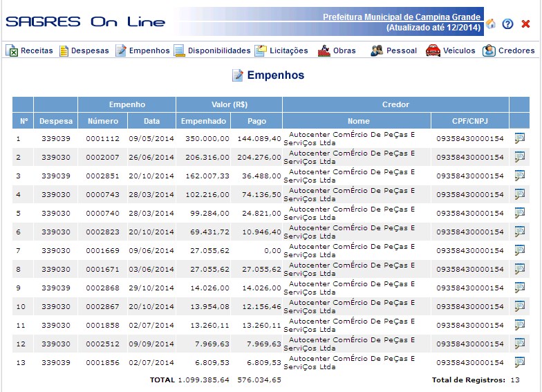View details icon for empenho 0002007
The height and width of the screenshot is (392, 542).
520,157
